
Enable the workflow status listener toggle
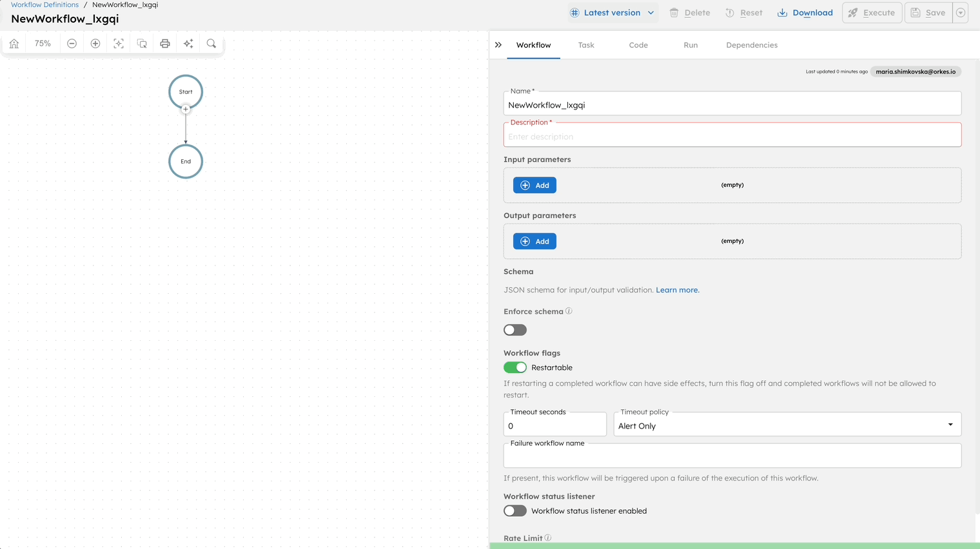pyautogui.click(x=514, y=510)
